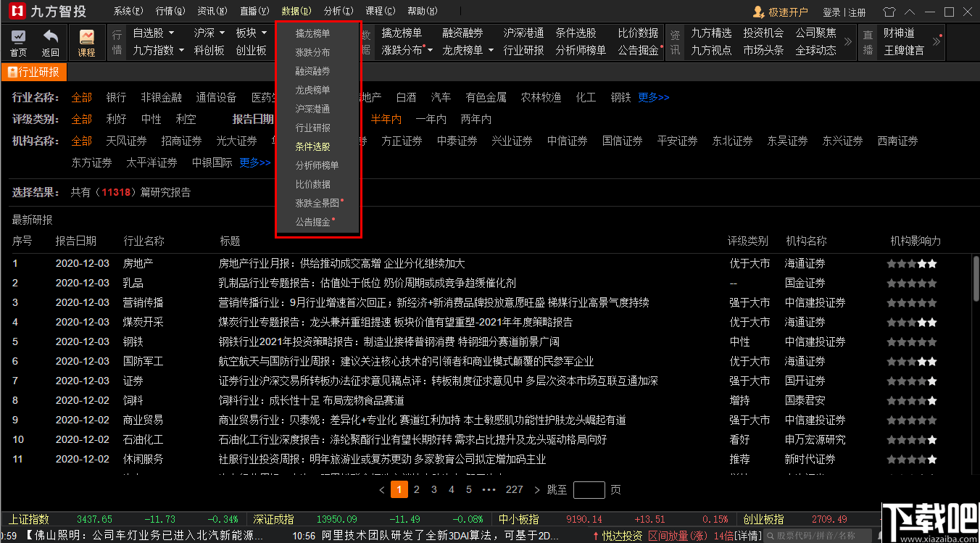Open the 钢铁行业2021年投资策略报告 title
980x543 pixels.
tap(389, 341)
